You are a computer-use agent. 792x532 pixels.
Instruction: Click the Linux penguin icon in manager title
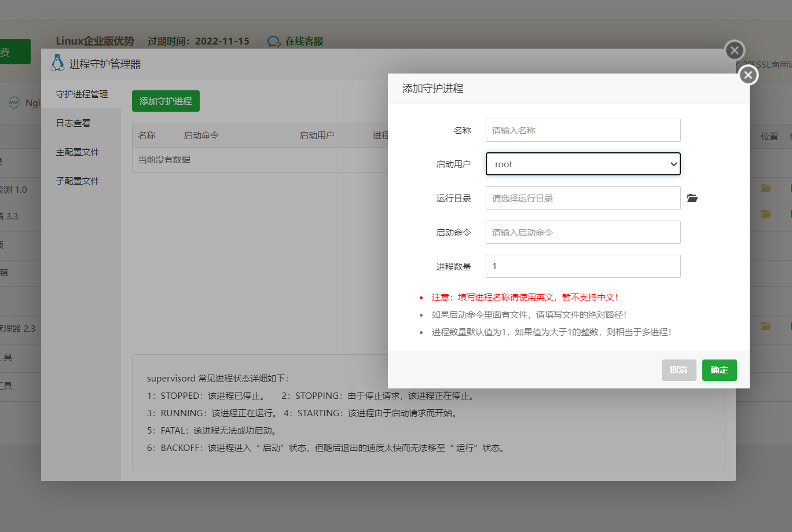57,63
